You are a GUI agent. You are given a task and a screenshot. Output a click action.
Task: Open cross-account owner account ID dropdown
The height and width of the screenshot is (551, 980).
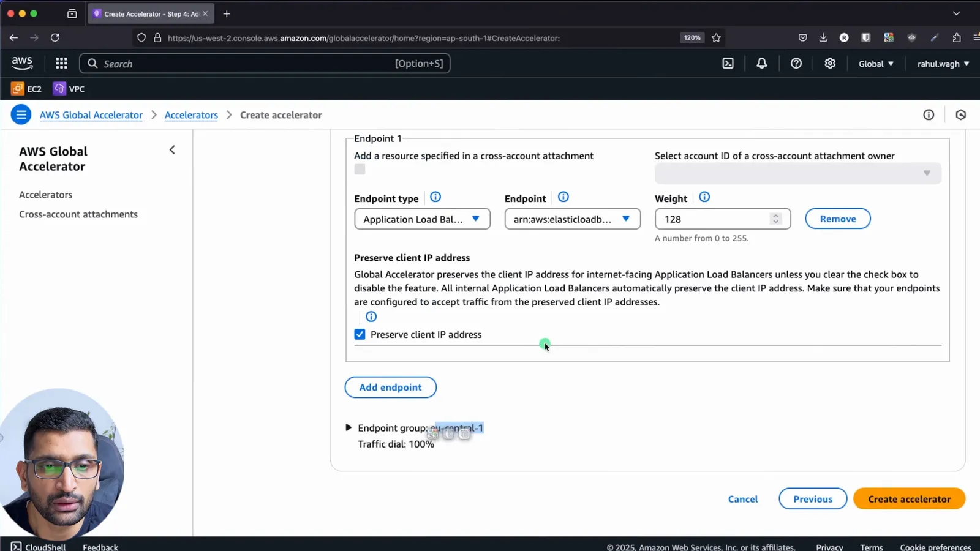coord(798,173)
